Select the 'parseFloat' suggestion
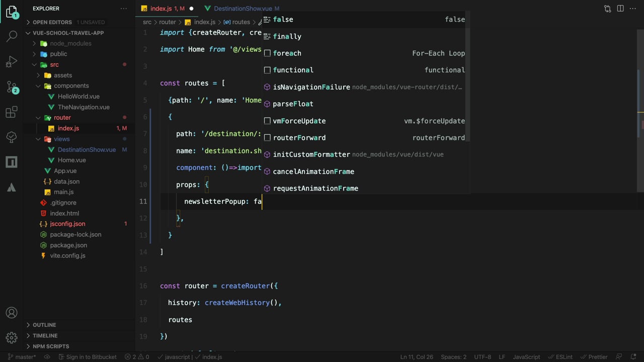Viewport: 644px width, 362px height. 366,104
